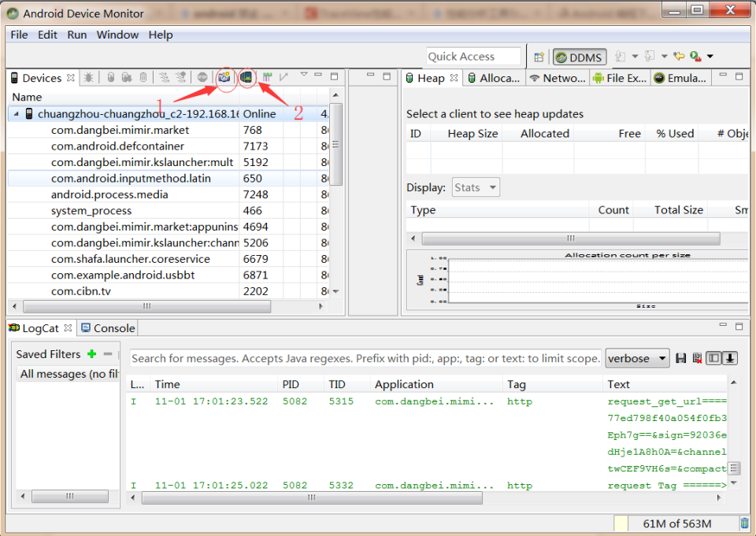This screenshot has width=756, height=536.
Task: Click the Open Perspective icon
Action: 539,57
